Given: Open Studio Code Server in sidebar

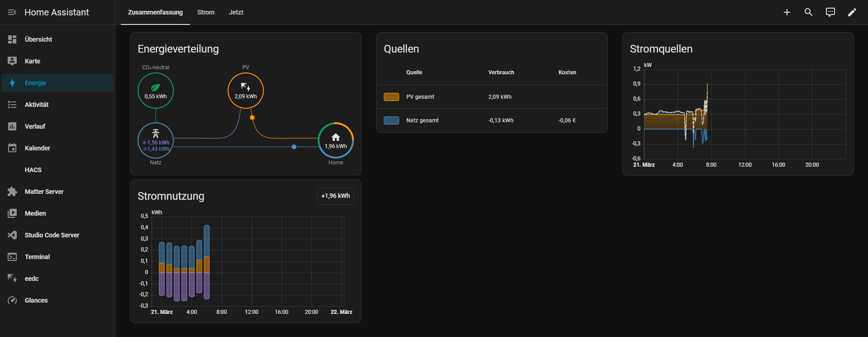Looking at the screenshot, I should click(x=52, y=235).
